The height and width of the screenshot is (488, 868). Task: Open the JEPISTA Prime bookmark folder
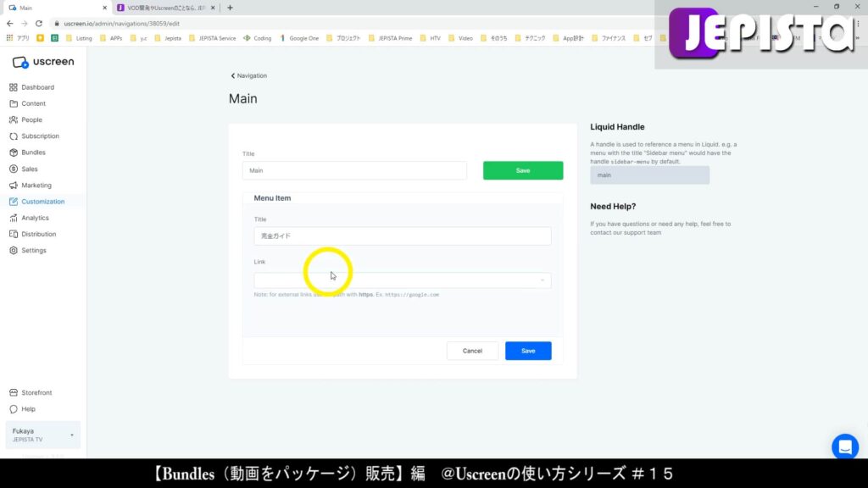pyautogui.click(x=390, y=38)
